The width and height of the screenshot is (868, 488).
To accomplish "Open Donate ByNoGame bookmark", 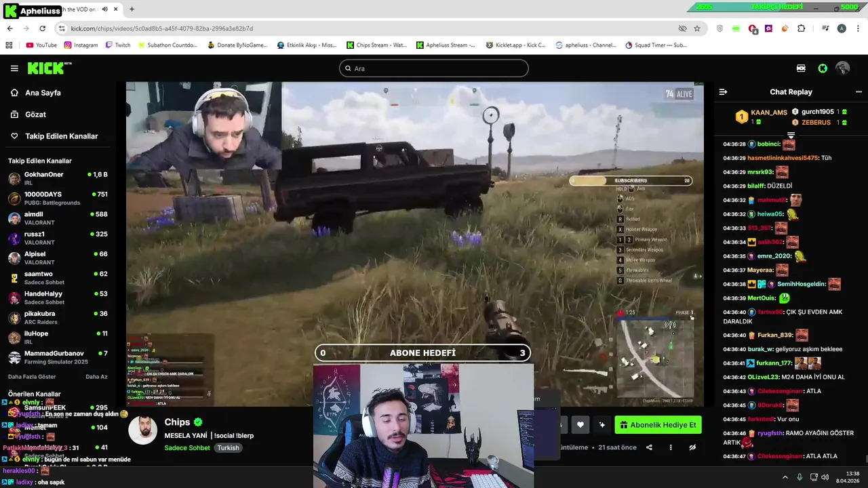I will pos(237,45).
